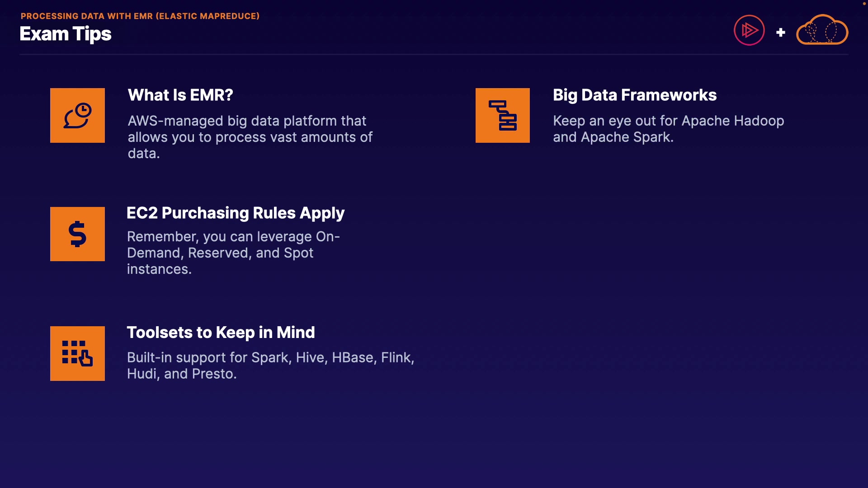Click the orange cloud guru logo
This screenshot has width=868, height=488.
821,30
